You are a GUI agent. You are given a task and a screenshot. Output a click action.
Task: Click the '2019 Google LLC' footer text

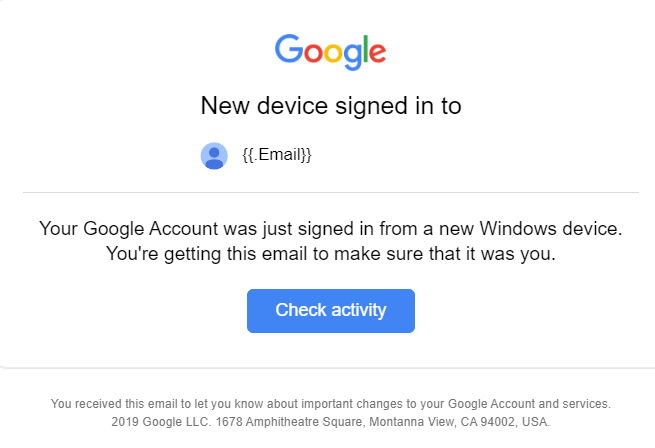(x=160, y=422)
